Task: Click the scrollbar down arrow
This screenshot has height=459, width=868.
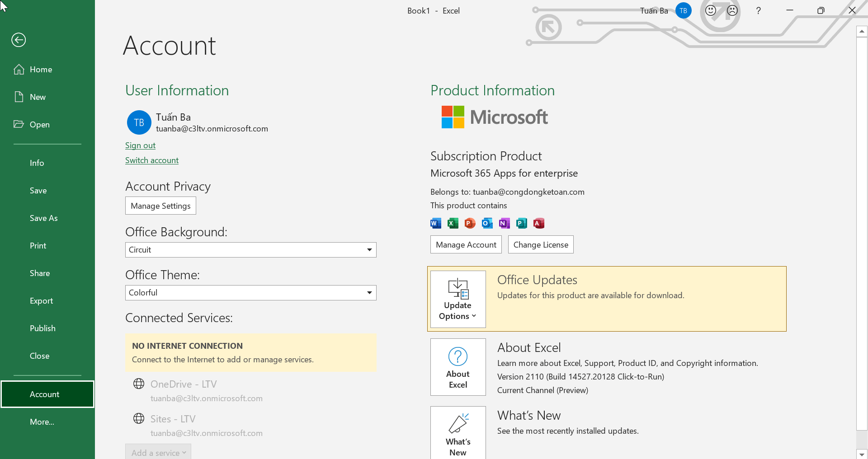Action: [862, 454]
